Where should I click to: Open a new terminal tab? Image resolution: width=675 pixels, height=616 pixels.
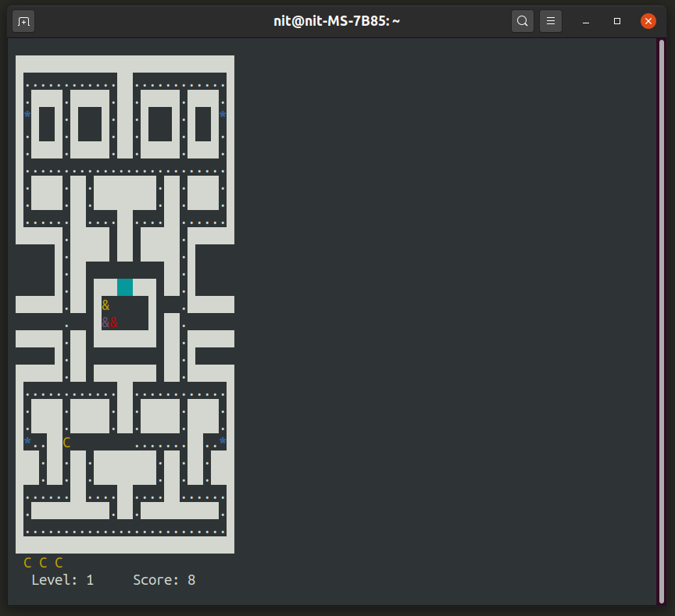click(x=23, y=21)
